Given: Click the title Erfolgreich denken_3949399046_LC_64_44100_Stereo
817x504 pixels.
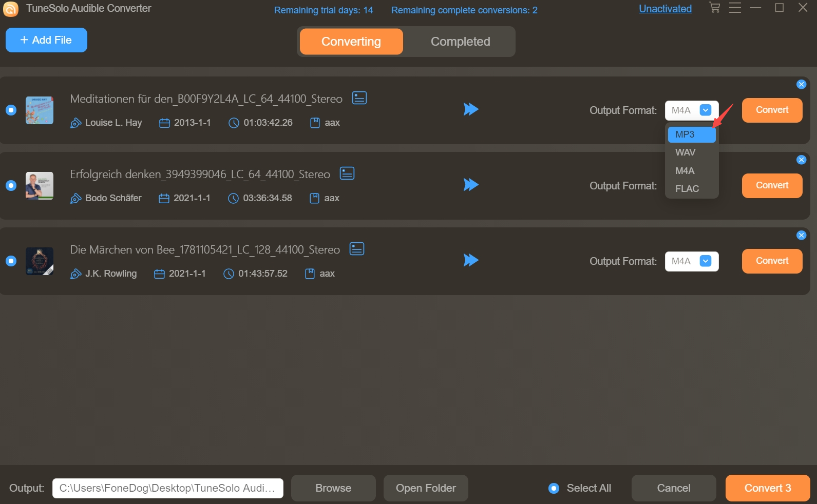Looking at the screenshot, I should (200, 174).
